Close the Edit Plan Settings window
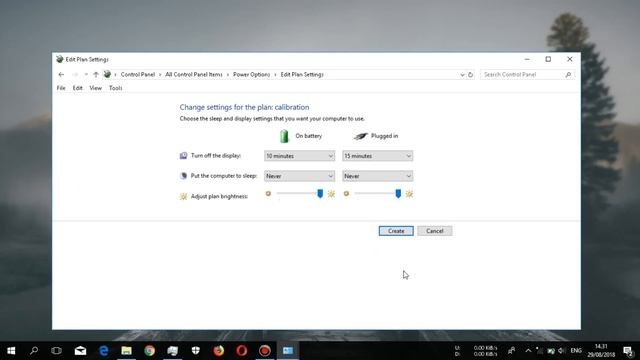 point(570,59)
